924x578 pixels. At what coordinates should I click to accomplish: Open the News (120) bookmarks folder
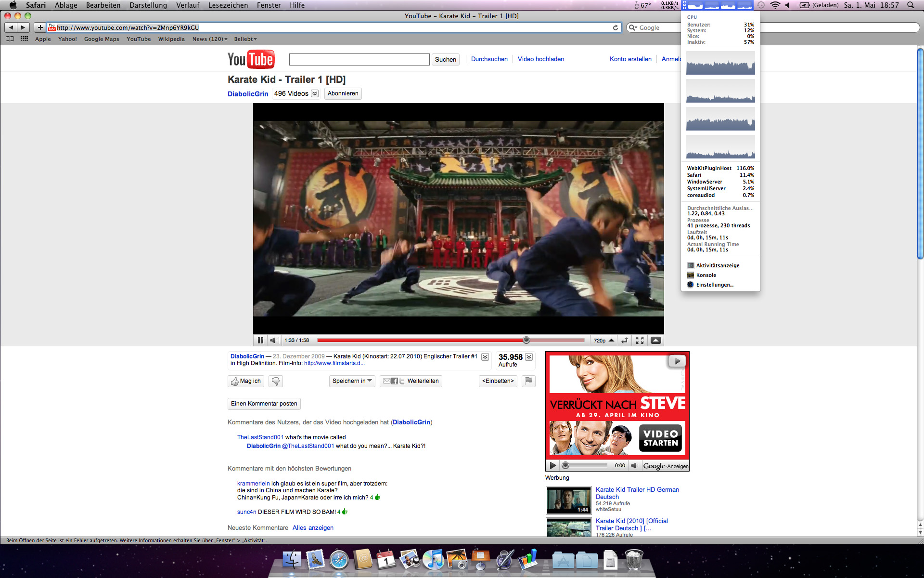pos(210,39)
